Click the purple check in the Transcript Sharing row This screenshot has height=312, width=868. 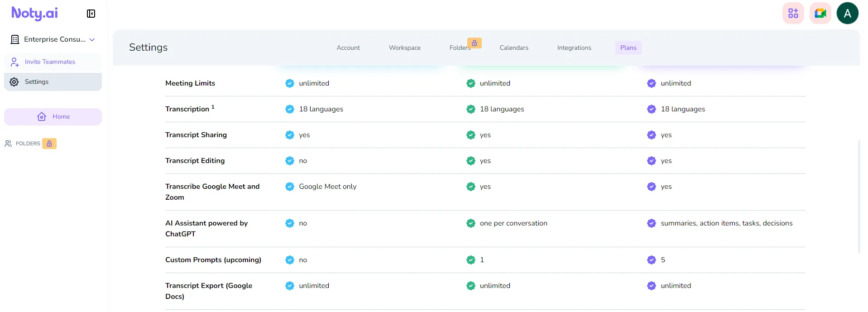point(652,135)
